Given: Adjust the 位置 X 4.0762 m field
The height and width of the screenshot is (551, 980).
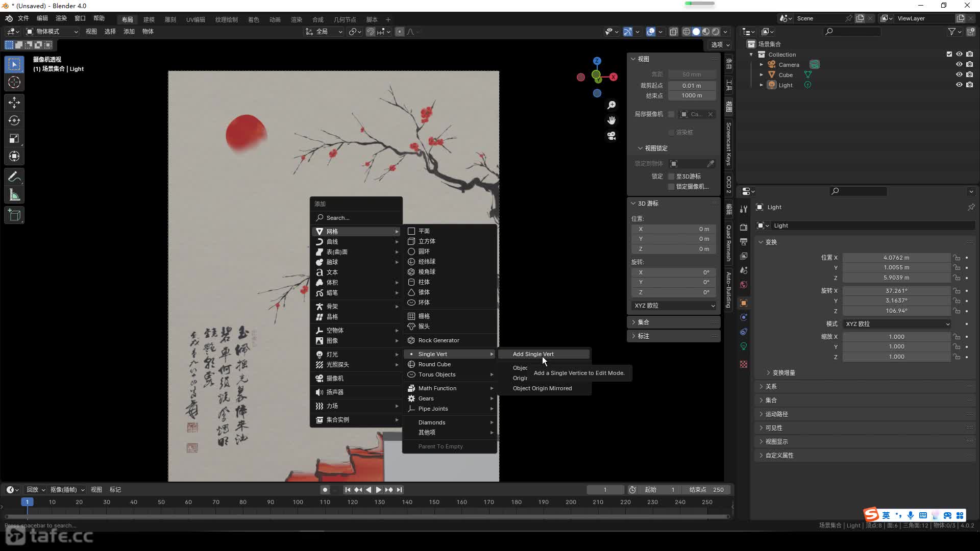Looking at the screenshot, I should [x=896, y=258].
